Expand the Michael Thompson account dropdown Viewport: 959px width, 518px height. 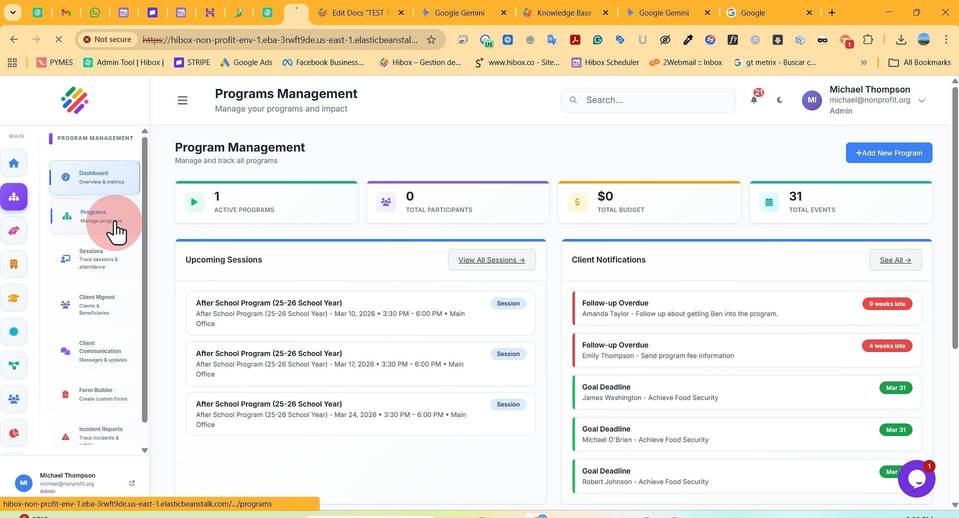(x=922, y=100)
